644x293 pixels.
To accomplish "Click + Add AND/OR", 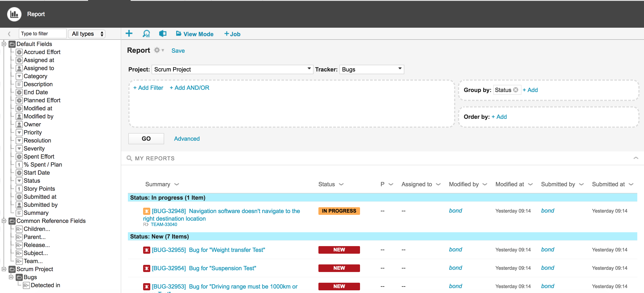I will click(x=189, y=88).
